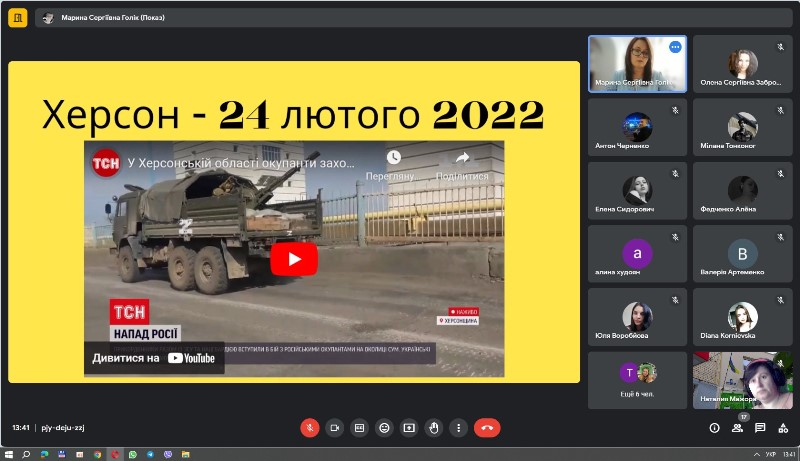Unmute the microphone in the call bar
Image resolution: width=800 pixels, height=461 pixels.
coord(310,428)
